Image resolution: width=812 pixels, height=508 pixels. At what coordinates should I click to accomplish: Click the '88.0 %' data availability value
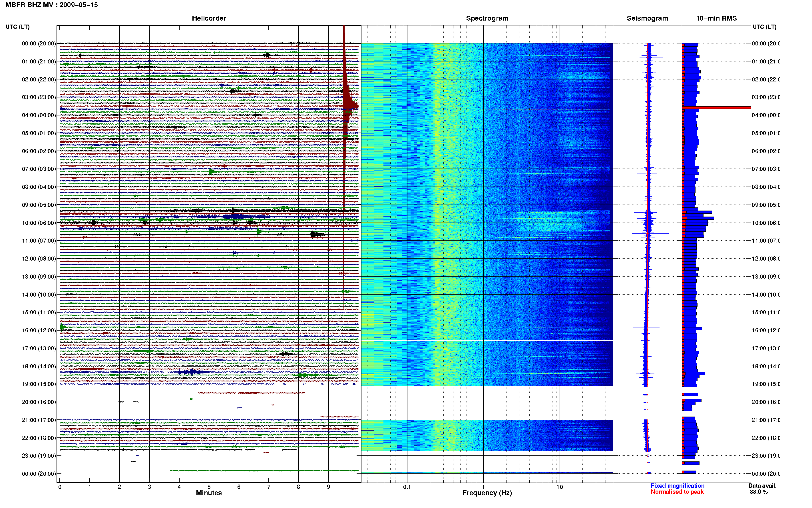(759, 492)
